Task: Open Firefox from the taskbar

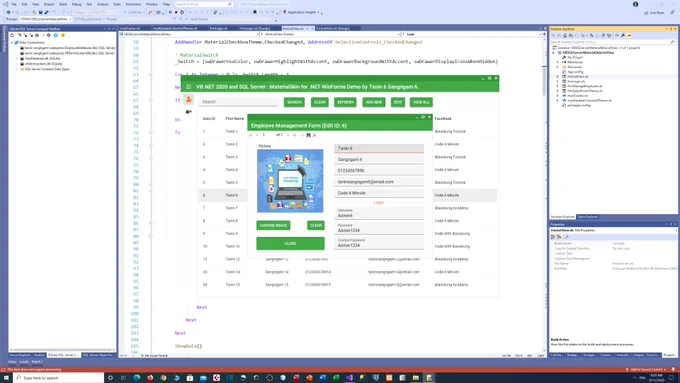Action: tap(150, 378)
